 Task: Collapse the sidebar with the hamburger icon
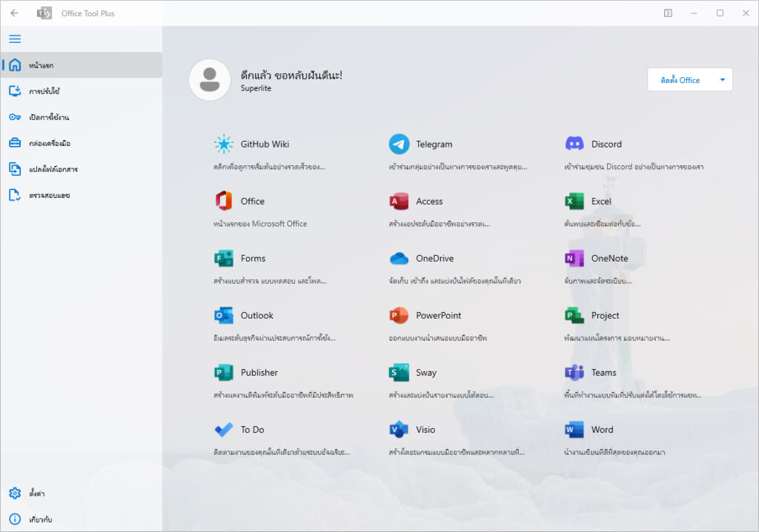(15, 39)
